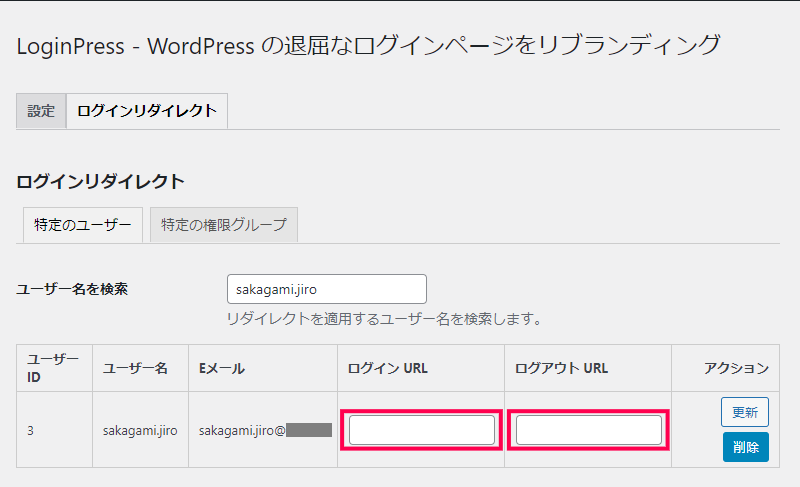This screenshot has height=487, width=800.
Task: Select the 特定の権限グループ sub-tab
Action: [x=224, y=225]
